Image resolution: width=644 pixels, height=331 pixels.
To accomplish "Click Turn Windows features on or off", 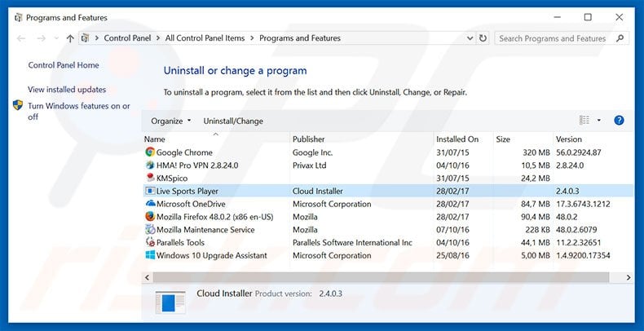I will click(78, 111).
